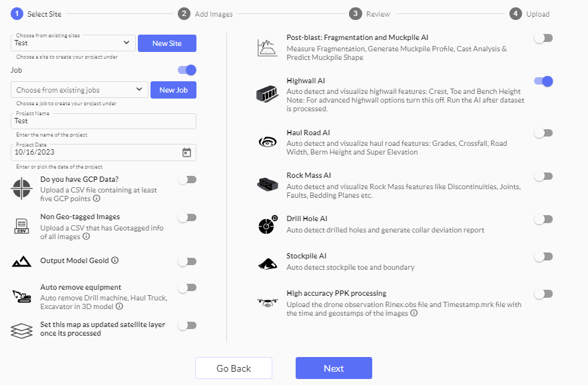
Task: Click the Auto remove equipment info icon
Action: click(x=119, y=306)
